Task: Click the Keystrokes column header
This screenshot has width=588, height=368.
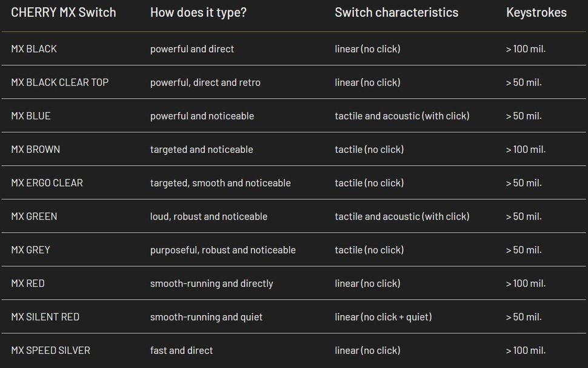Action: pos(536,12)
